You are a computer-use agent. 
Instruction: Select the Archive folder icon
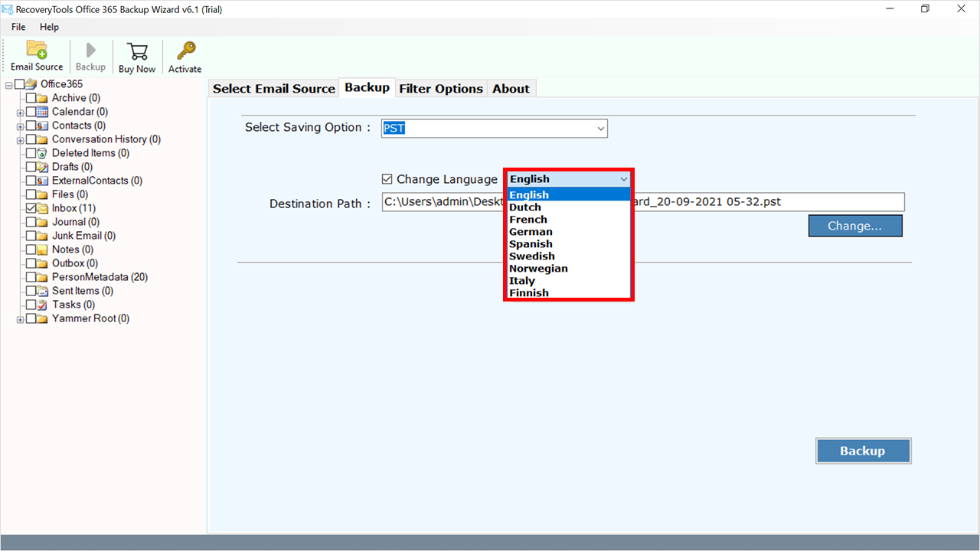(44, 98)
